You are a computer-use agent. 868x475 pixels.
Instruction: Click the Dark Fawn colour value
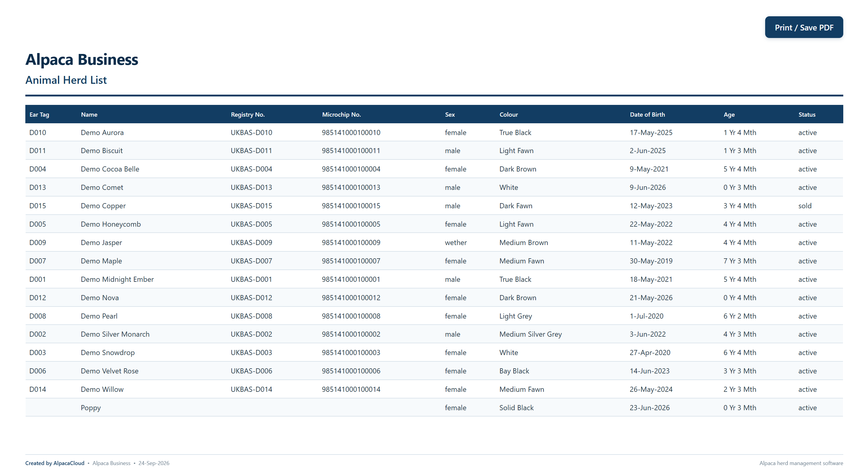point(515,206)
